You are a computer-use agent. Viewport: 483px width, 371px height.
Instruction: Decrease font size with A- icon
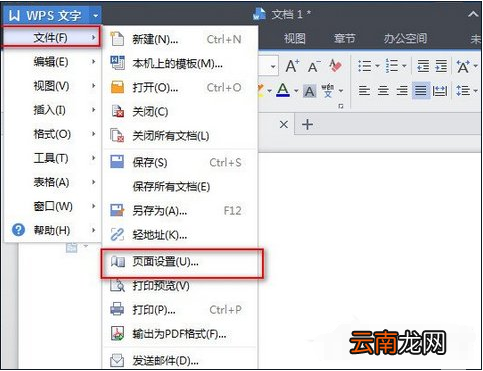coord(314,66)
